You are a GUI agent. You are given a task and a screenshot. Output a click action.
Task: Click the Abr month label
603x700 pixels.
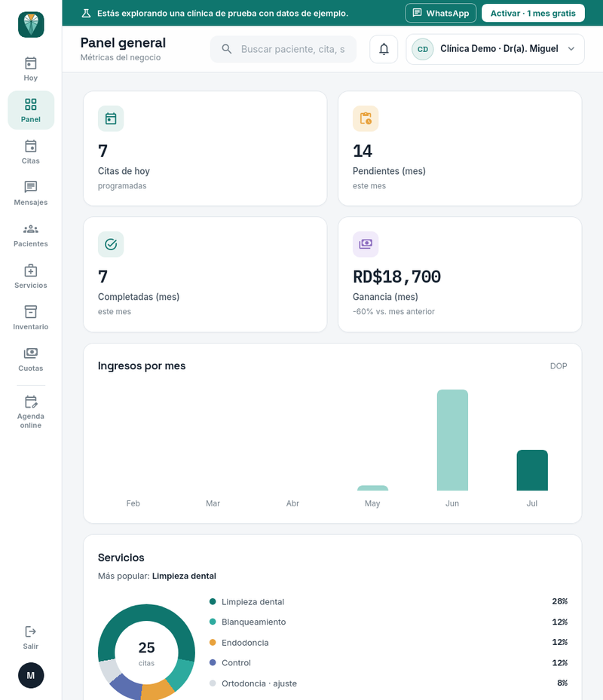(x=292, y=503)
